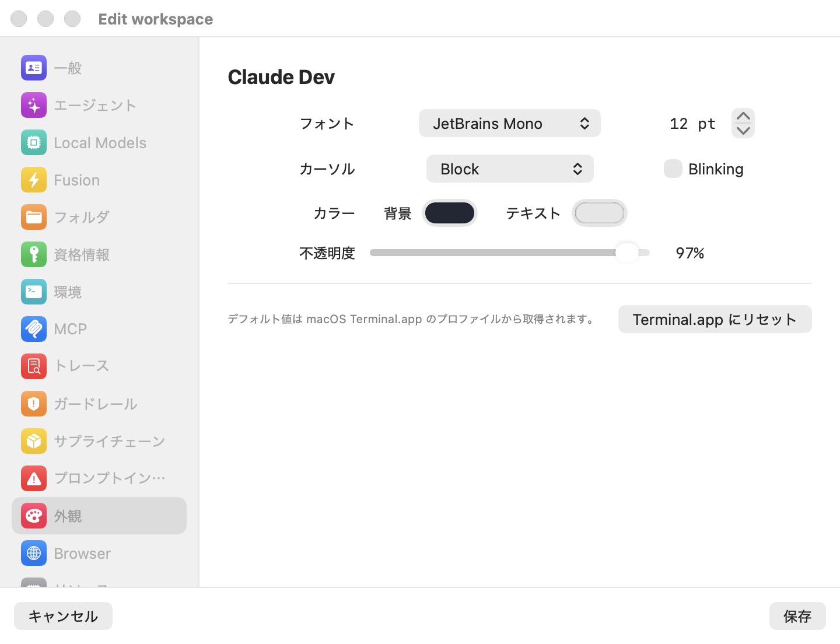Click the 保存 button

click(x=797, y=616)
